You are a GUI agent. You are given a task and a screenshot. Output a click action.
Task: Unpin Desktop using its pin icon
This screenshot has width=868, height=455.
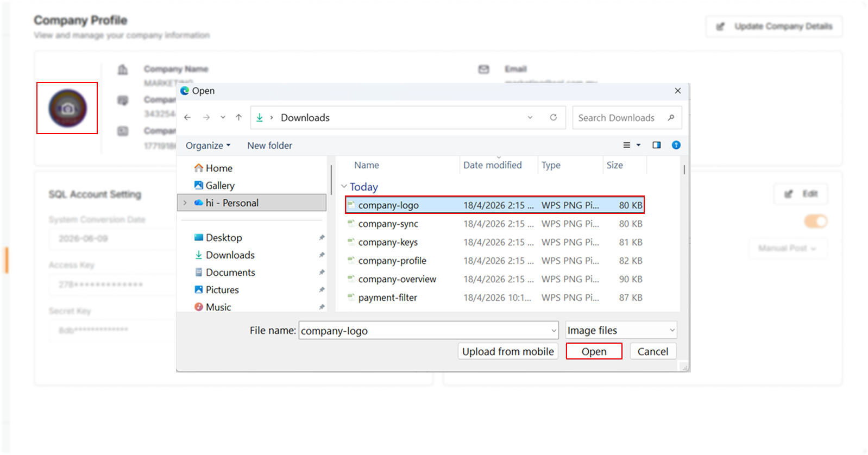click(x=322, y=238)
